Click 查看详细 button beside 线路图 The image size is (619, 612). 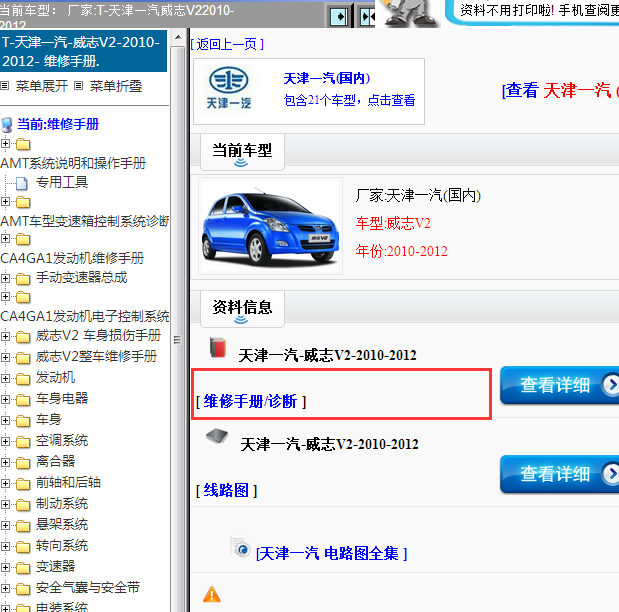[559, 474]
